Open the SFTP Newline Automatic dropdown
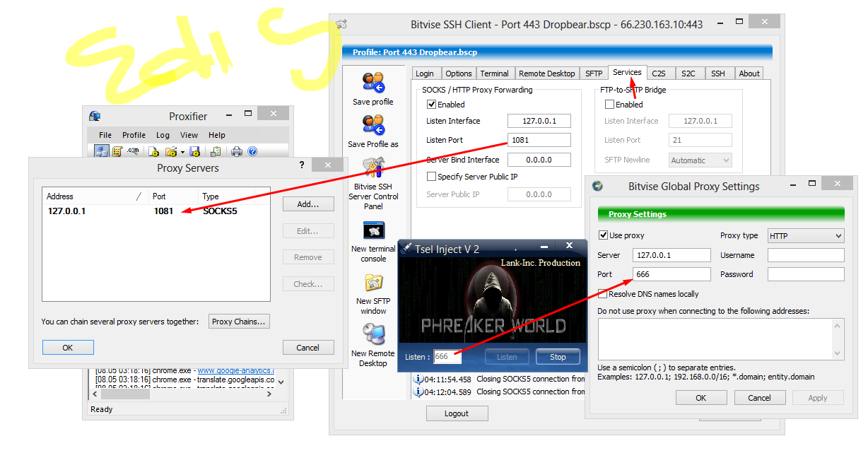The width and height of the screenshot is (868, 453). 700,160
